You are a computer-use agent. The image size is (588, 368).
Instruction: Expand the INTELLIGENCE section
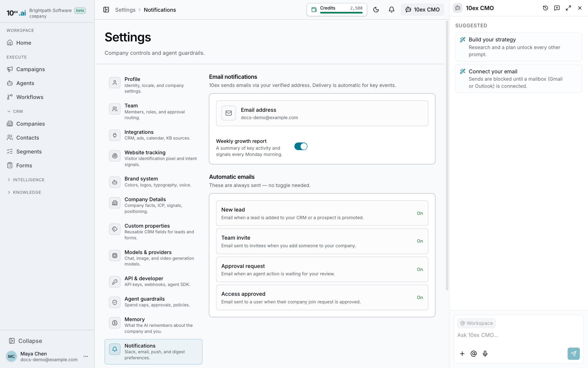26,180
